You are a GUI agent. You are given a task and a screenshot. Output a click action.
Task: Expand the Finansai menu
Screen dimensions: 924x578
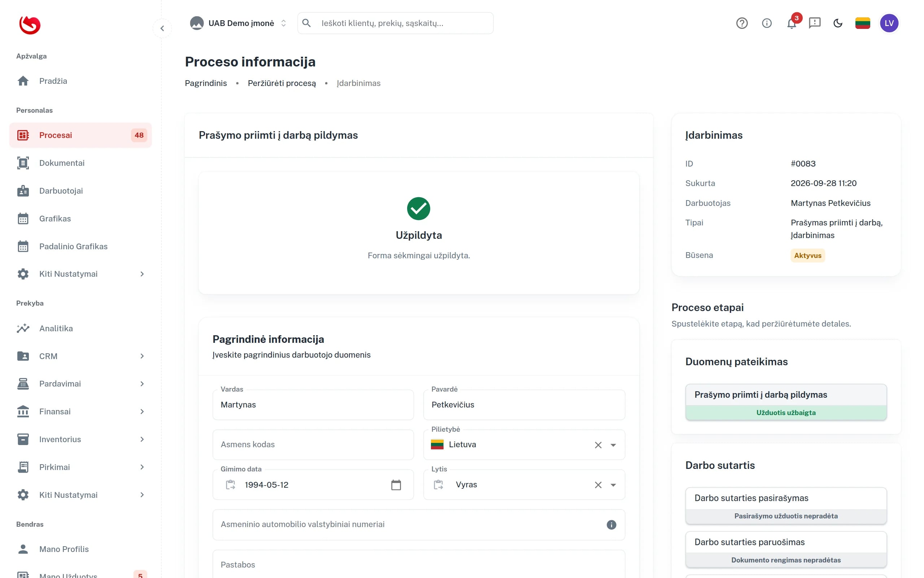[x=80, y=412]
